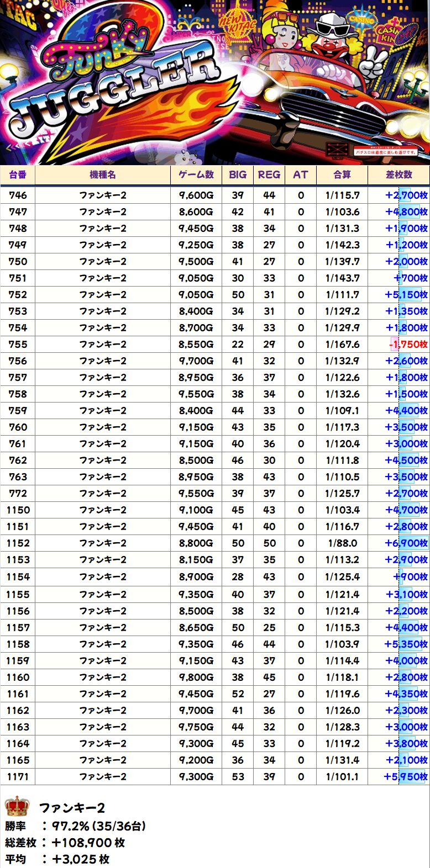Click the 勝率 97.2% (35/36台) line
This screenshot has height=868, width=430.
click(75, 826)
